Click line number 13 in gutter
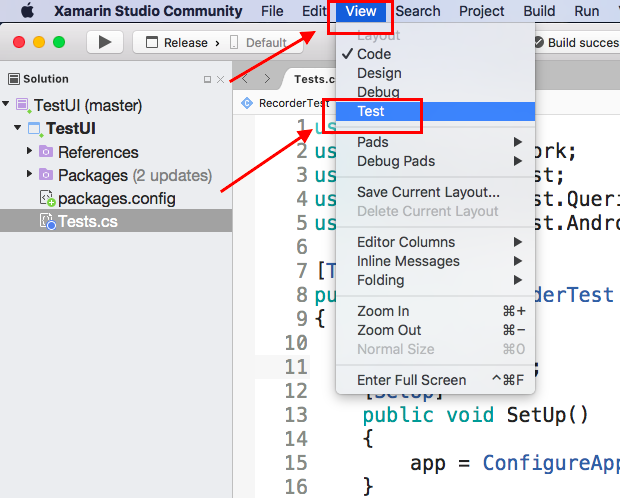The height and width of the screenshot is (498, 620). point(296,415)
